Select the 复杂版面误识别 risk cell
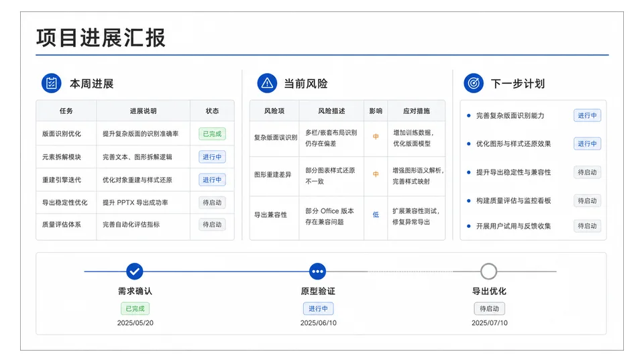This screenshot has height=362, width=644. pos(276,137)
